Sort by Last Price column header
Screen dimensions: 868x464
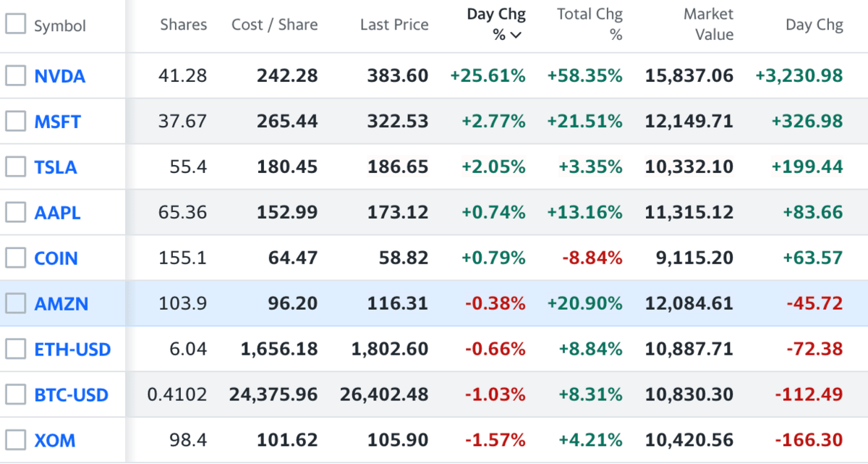pyautogui.click(x=393, y=25)
